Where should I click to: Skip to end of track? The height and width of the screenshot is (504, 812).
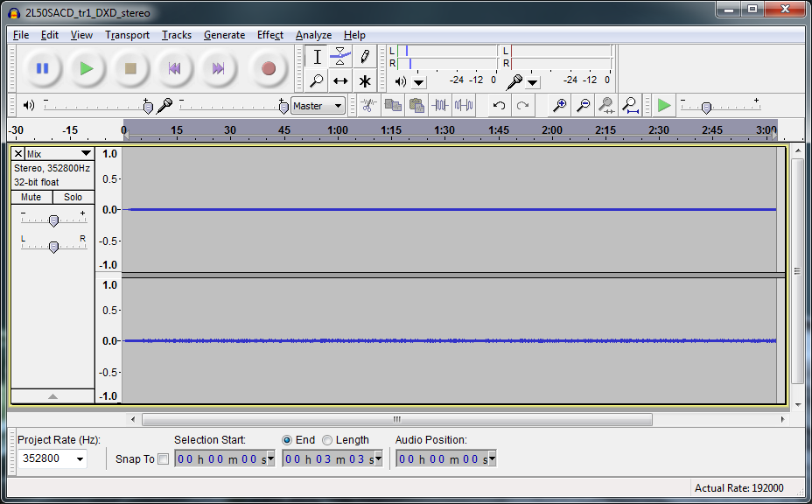click(x=218, y=68)
